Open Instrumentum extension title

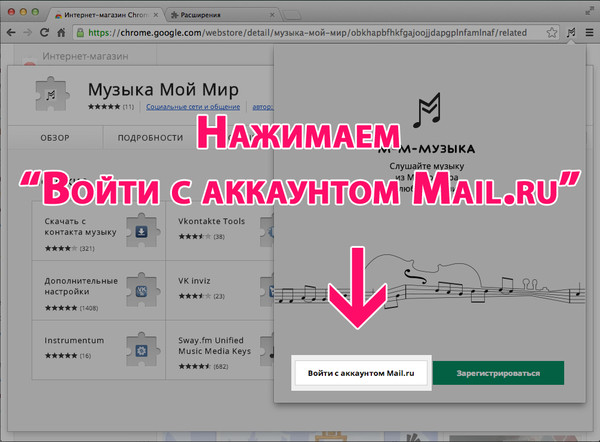(74, 340)
